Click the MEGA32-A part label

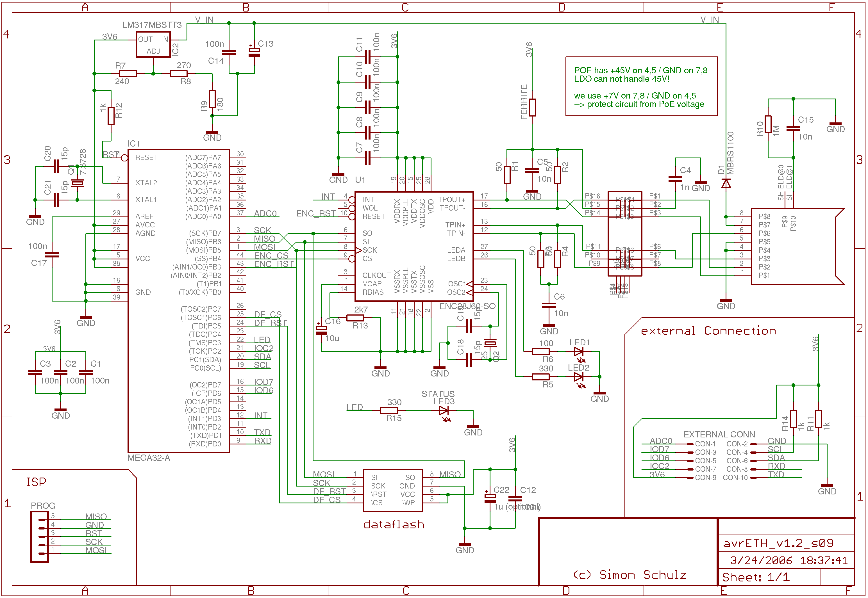[x=149, y=458]
